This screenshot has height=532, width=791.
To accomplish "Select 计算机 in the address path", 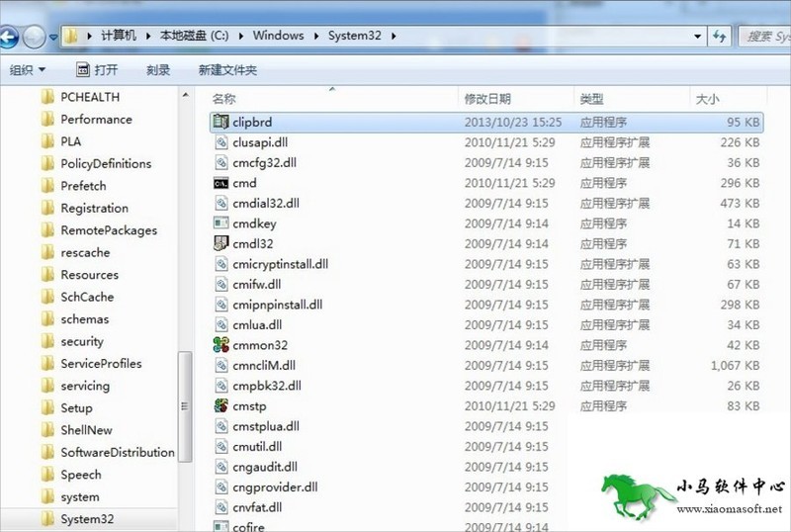I will (x=119, y=36).
